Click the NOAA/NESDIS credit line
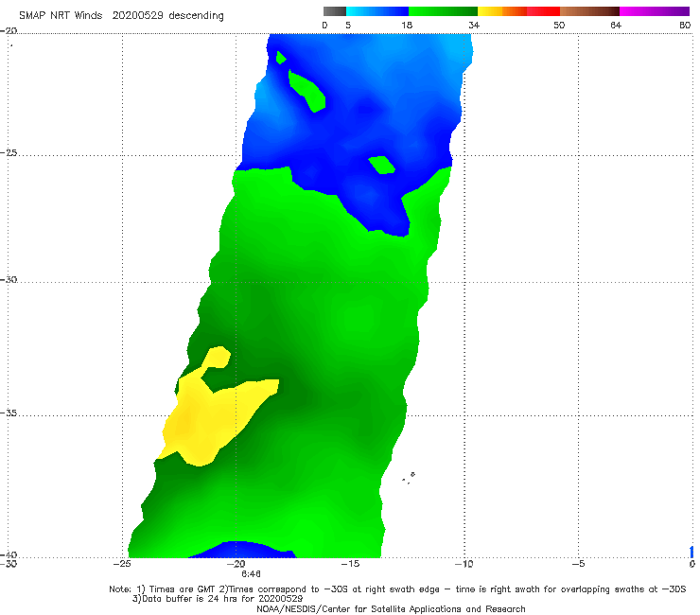The height and width of the screenshot is (615, 700). pyautogui.click(x=391, y=609)
